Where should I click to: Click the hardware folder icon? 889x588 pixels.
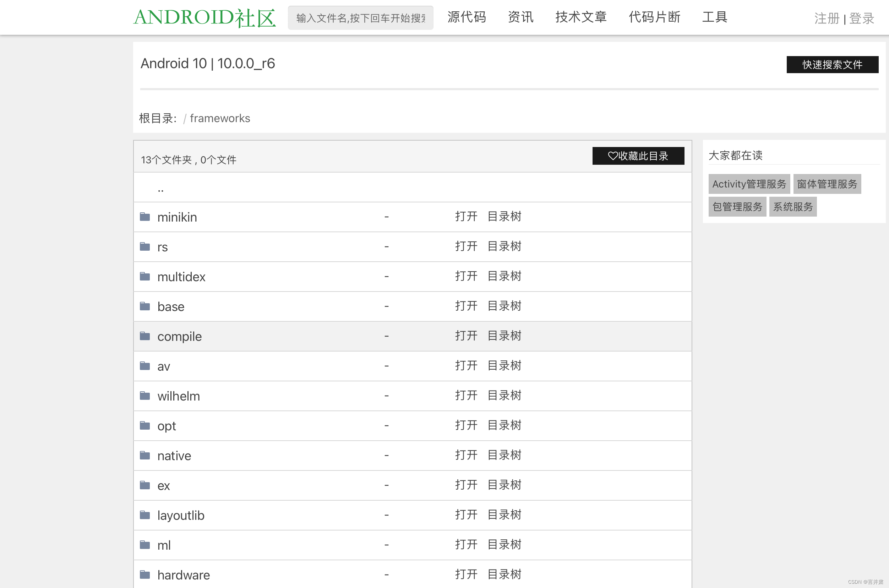[x=145, y=575]
